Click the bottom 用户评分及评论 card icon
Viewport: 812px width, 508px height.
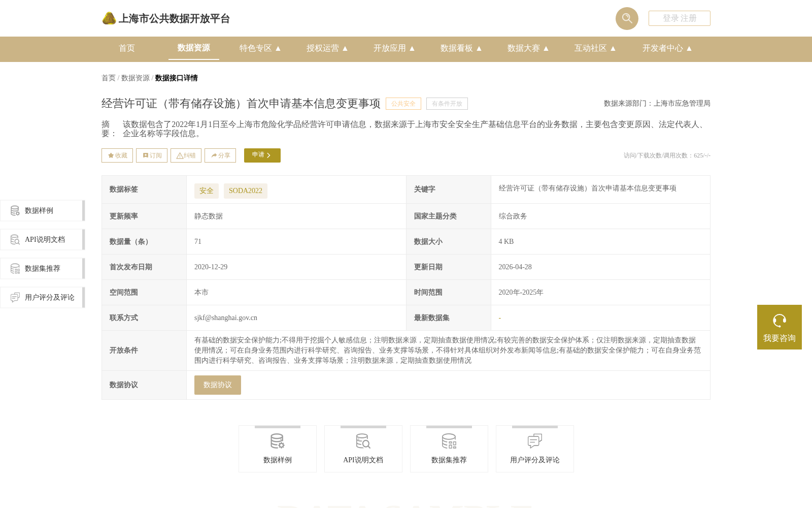pyautogui.click(x=535, y=441)
